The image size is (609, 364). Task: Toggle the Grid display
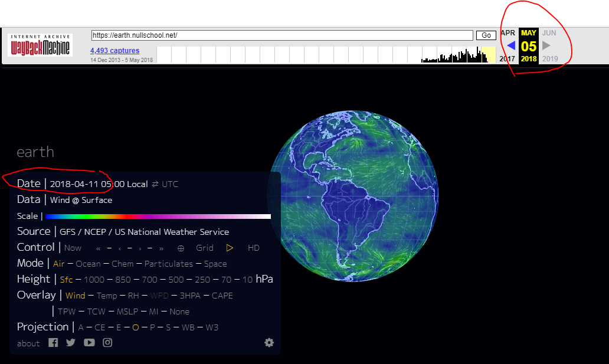point(205,248)
